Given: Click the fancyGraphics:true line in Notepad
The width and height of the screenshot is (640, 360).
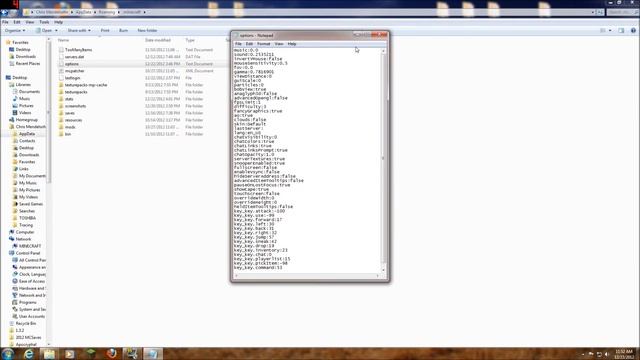Looking at the screenshot, I should coord(258,111).
